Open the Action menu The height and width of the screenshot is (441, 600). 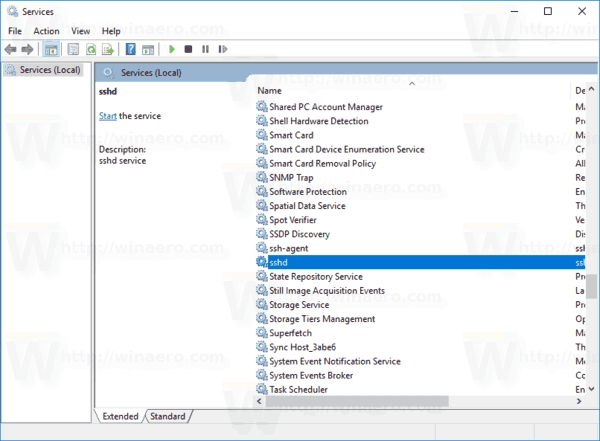coord(46,31)
